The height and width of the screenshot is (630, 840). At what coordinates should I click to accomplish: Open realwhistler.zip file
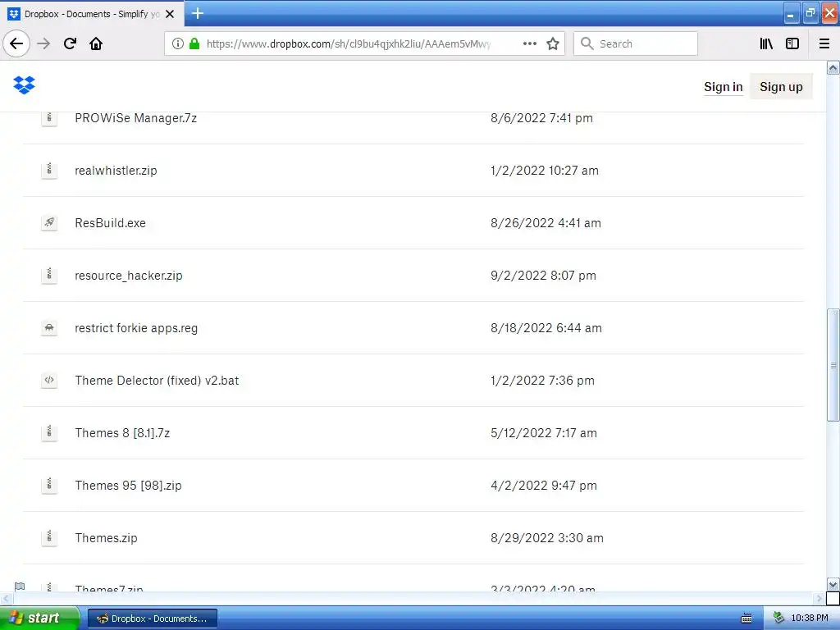116,171
